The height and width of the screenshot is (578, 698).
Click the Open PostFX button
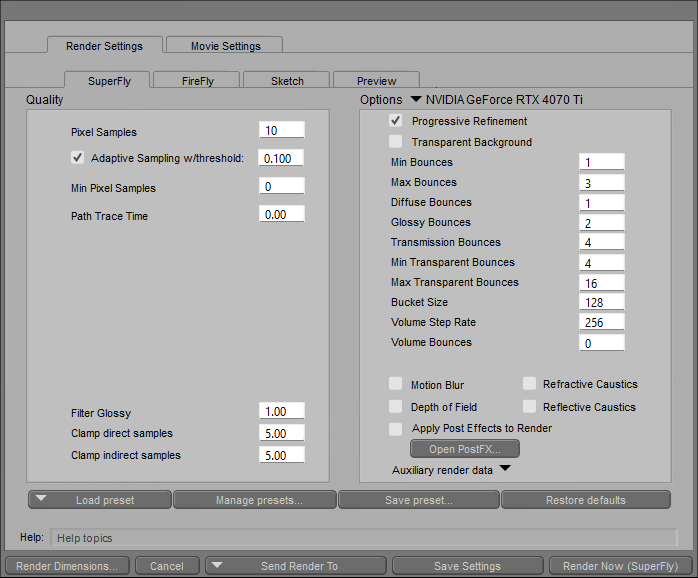pos(464,449)
